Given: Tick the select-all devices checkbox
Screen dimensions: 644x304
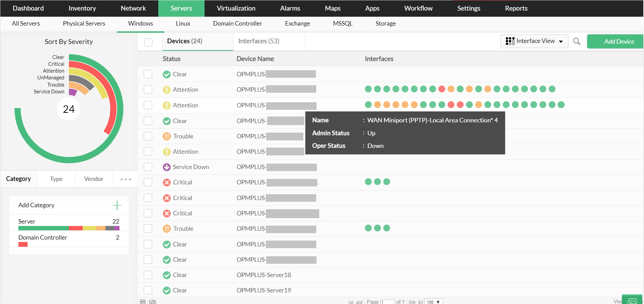Looking at the screenshot, I should [148, 42].
